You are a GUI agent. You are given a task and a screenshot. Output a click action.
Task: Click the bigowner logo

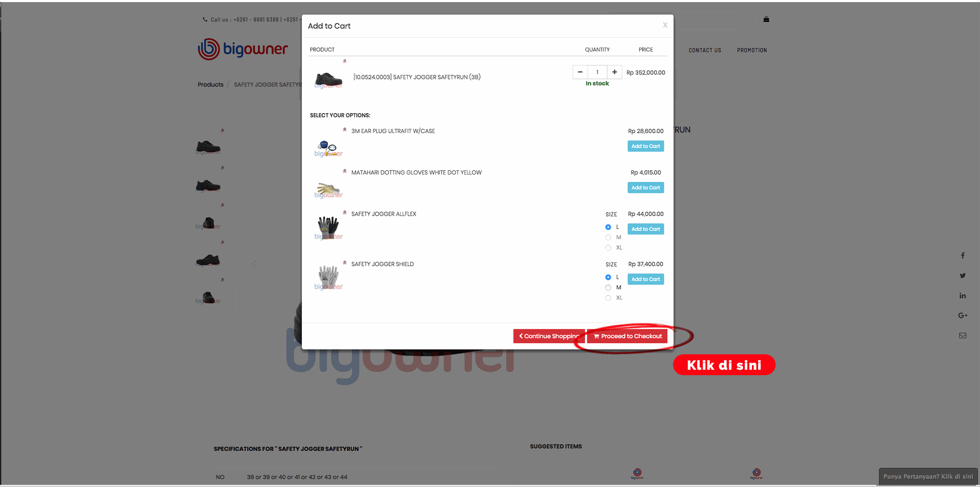[x=243, y=49]
